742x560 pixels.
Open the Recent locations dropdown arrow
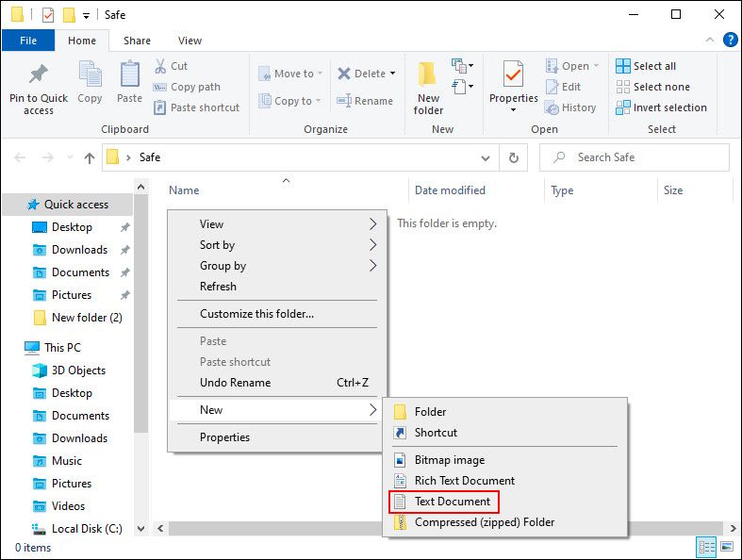(x=70, y=157)
